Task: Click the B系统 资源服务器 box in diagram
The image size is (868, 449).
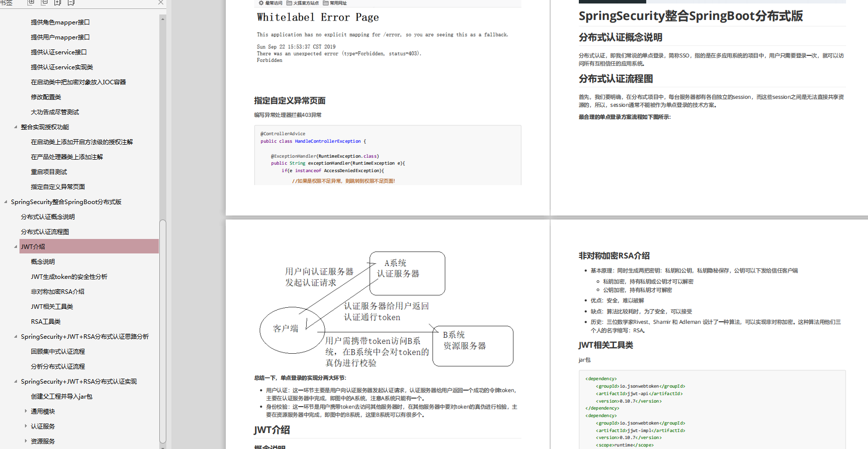Action: pos(473,346)
